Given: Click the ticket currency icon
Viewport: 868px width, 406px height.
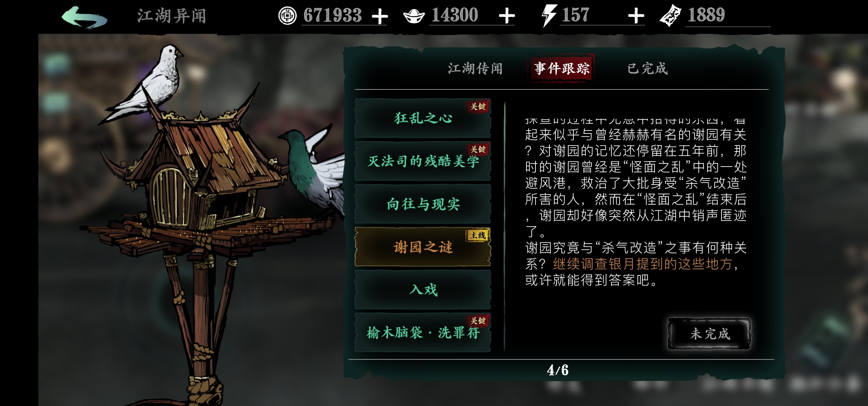Looking at the screenshot, I should (x=670, y=15).
